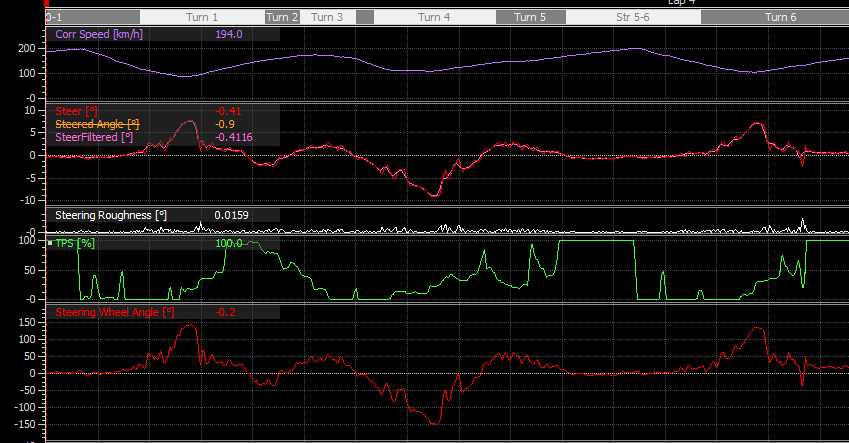Click the SteerFiltered value -0.4116
This screenshot has height=443, width=849.
click(234, 137)
